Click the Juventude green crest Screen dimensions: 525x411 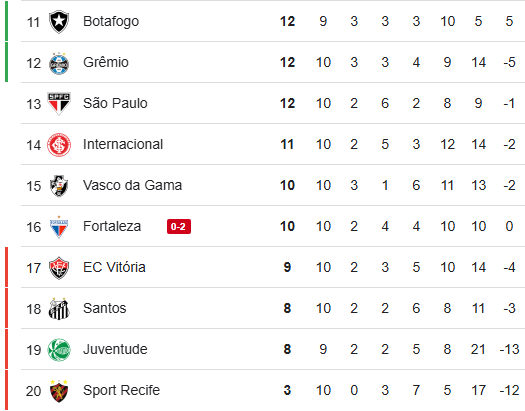59,350
